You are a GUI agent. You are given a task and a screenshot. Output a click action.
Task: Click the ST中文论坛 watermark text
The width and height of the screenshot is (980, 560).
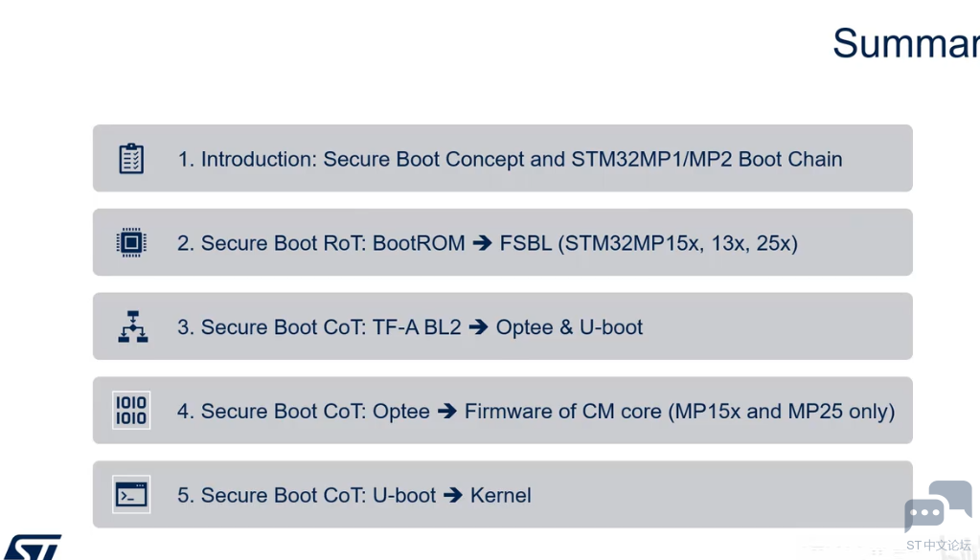(939, 545)
